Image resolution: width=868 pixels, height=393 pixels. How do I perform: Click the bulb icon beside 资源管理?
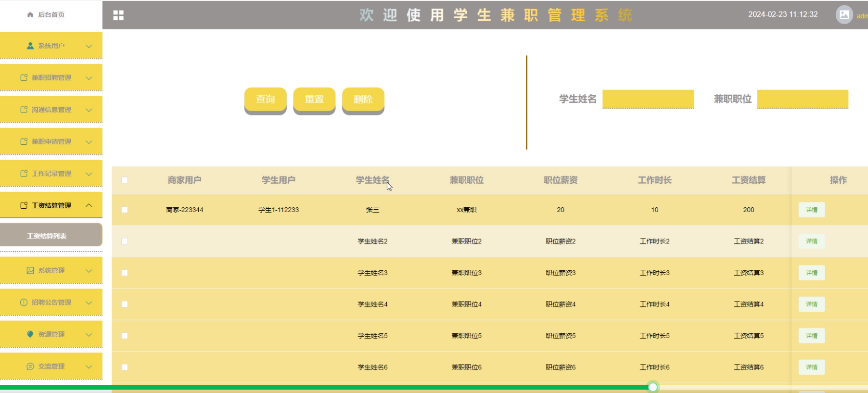tap(30, 334)
